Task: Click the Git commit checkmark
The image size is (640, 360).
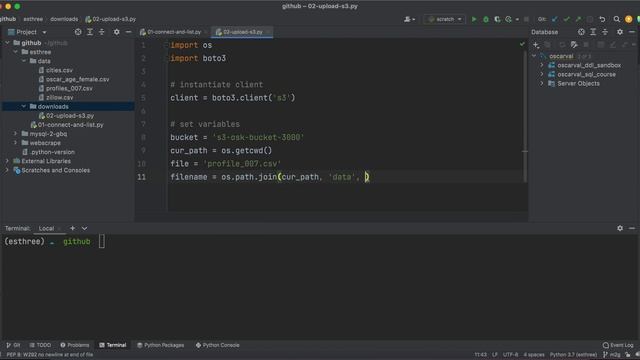Action: click(566, 19)
